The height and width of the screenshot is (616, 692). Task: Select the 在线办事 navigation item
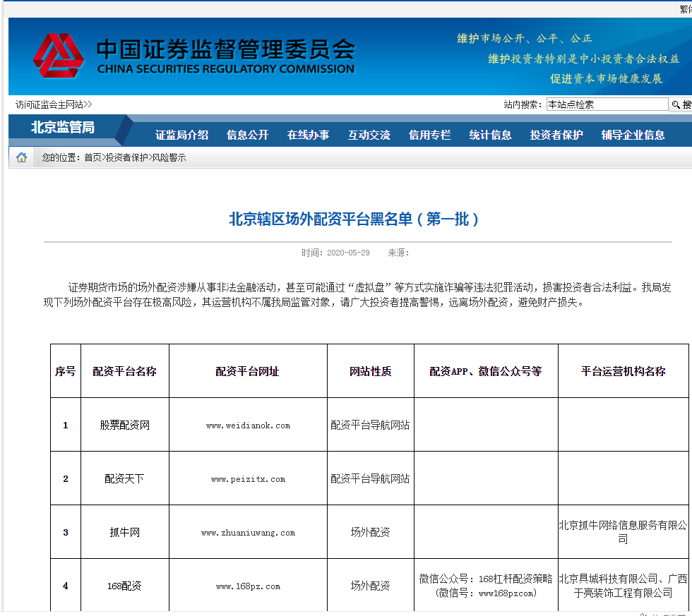tap(309, 135)
